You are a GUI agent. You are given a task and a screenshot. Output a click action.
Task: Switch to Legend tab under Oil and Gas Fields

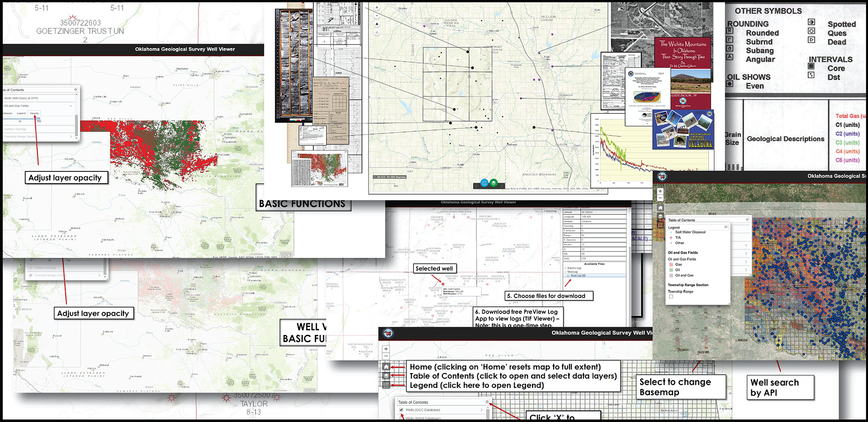tap(21, 114)
